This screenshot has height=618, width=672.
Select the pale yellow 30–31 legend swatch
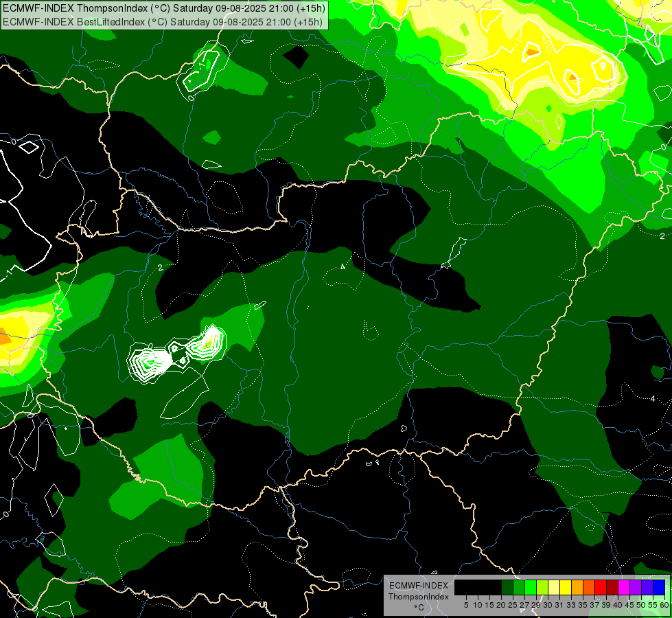[x=554, y=587]
